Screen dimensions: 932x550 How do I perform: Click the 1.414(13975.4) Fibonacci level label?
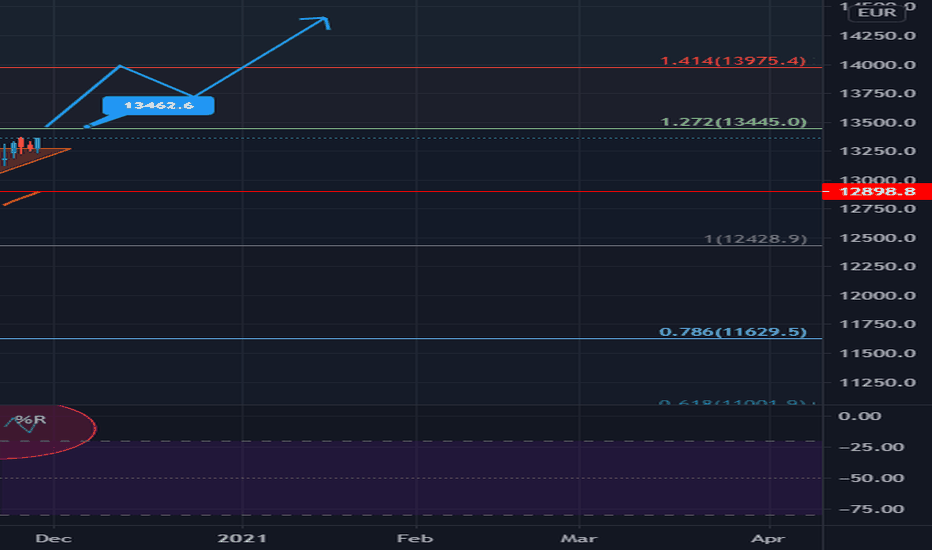[733, 61]
